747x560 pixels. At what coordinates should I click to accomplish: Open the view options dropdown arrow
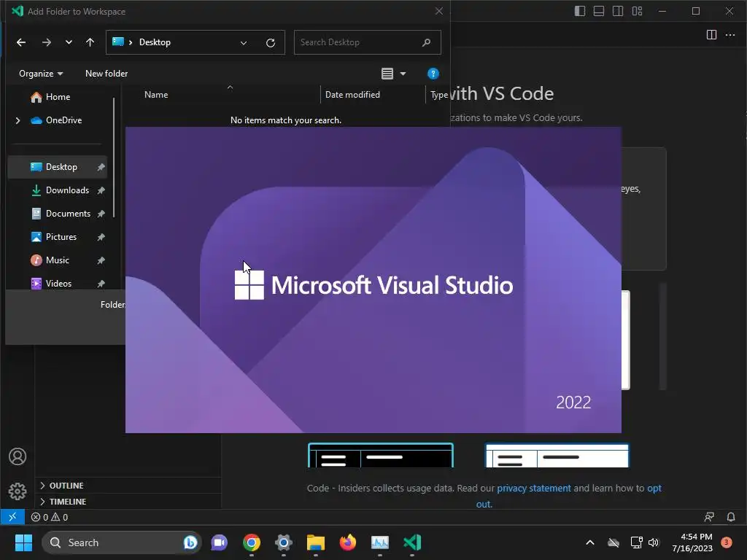[403, 74]
